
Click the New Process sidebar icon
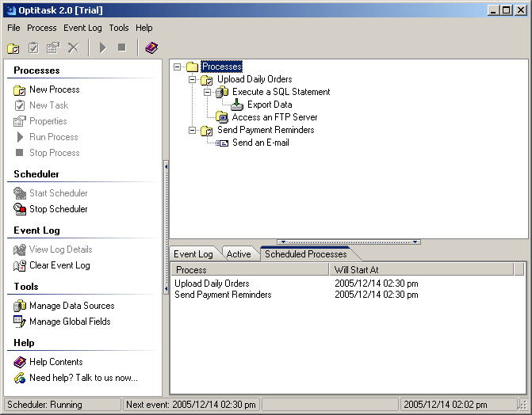(x=19, y=90)
